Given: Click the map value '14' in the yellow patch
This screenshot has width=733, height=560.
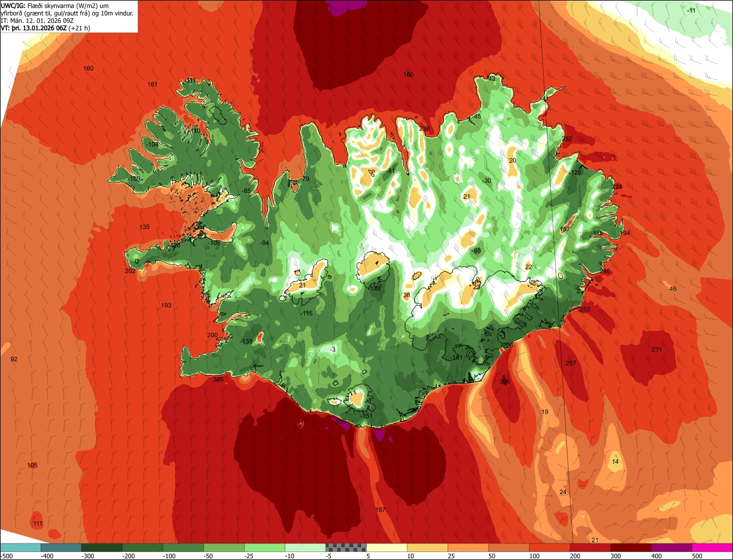Looking at the screenshot, I should click(615, 462).
